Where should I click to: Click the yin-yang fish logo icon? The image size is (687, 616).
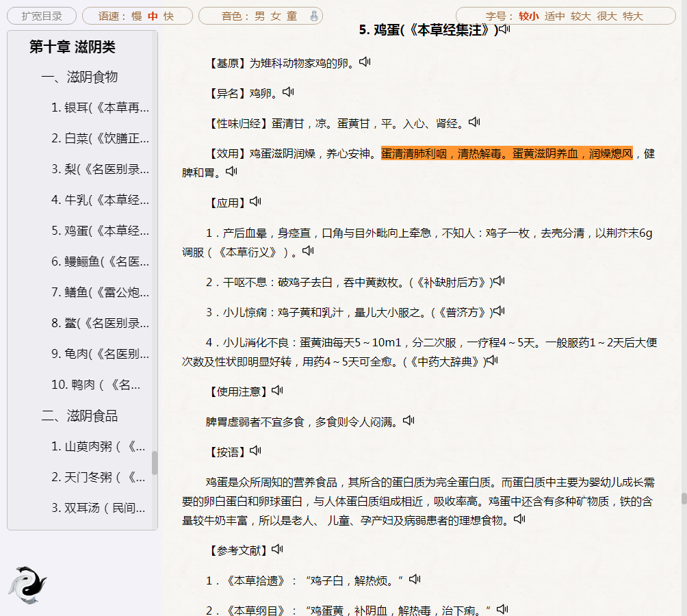[27, 585]
